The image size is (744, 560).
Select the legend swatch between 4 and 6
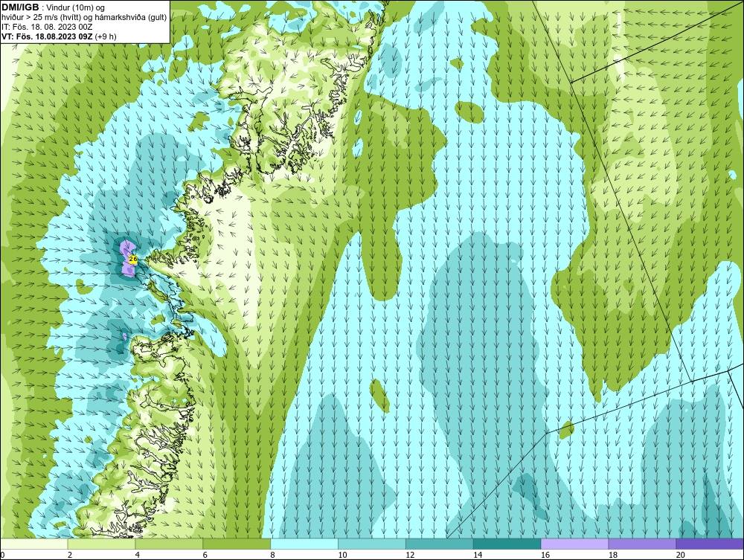(169, 544)
